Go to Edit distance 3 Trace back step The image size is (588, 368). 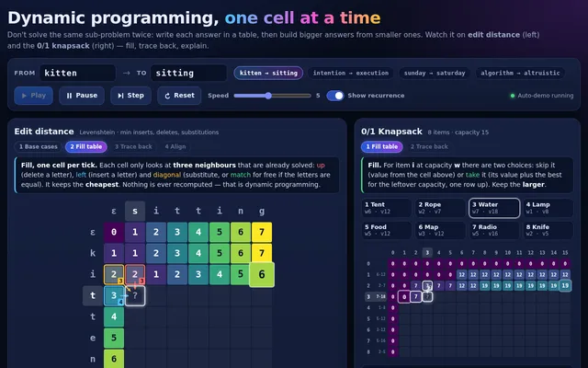(x=133, y=146)
